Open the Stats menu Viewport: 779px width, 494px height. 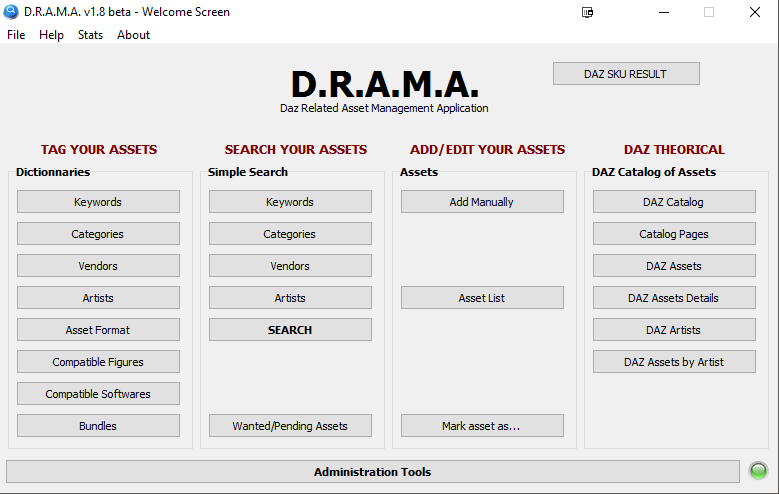[90, 35]
